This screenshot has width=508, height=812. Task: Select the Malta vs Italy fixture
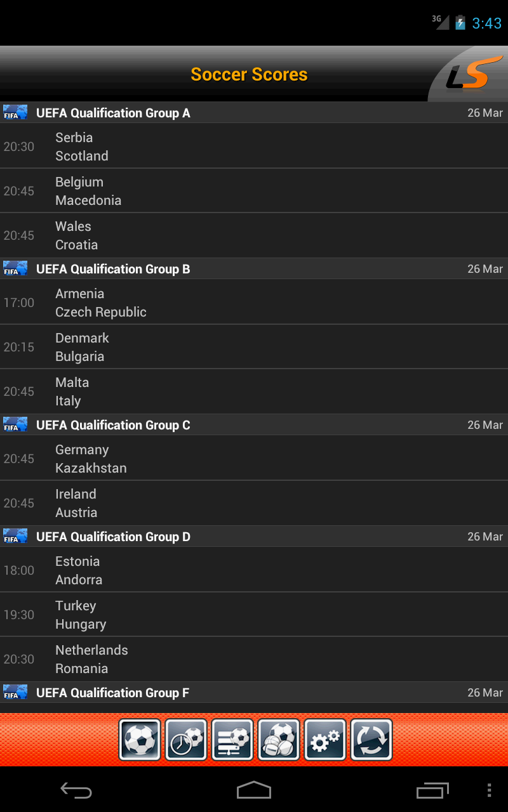point(254,391)
